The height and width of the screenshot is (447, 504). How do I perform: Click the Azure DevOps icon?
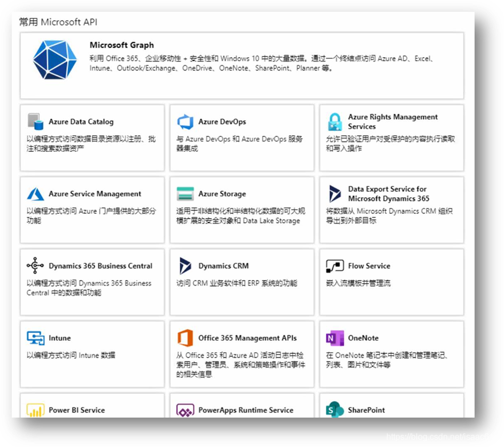coord(186,122)
